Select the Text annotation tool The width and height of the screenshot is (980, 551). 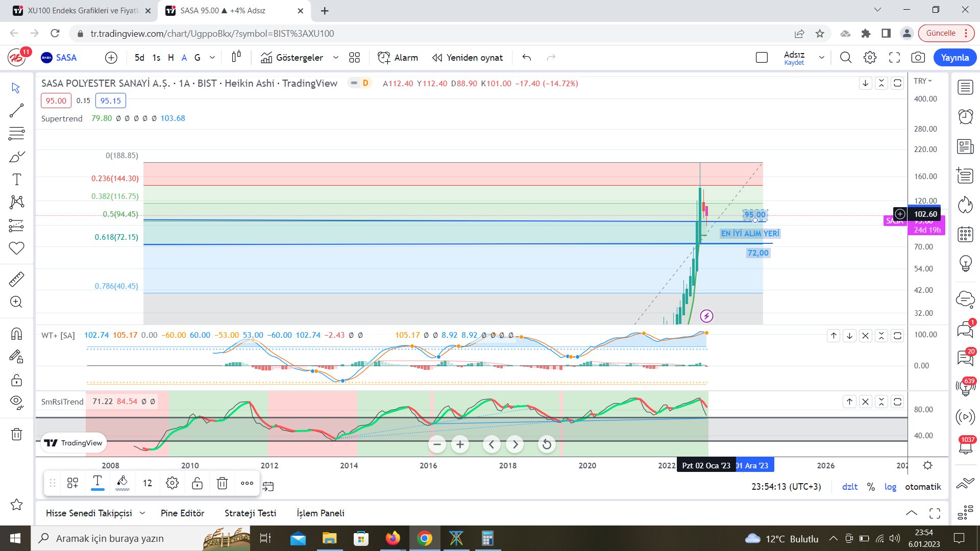pyautogui.click(x=16, y=180)
